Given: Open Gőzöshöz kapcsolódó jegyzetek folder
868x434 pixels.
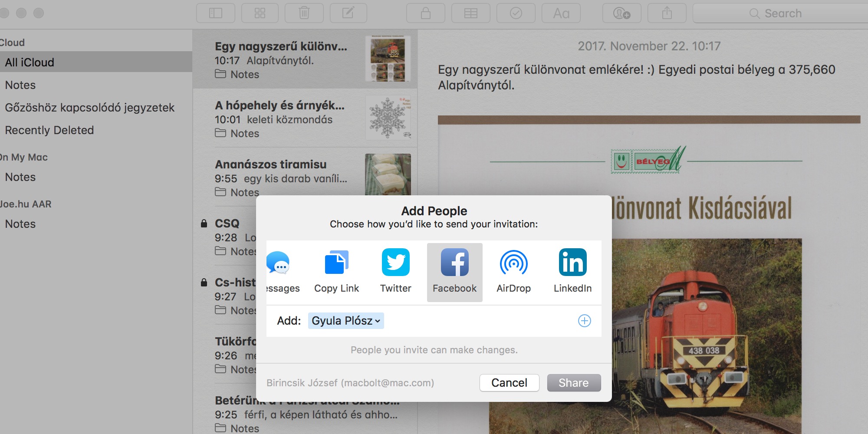Looking at the screenshot, I should [96, 108].
